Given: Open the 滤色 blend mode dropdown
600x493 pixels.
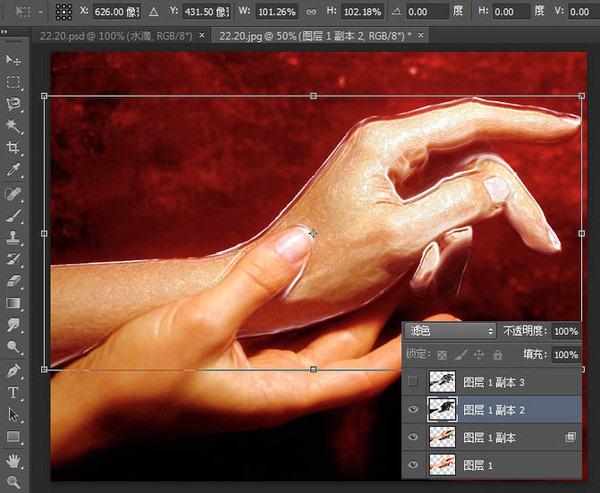Looking at the screenshot, I should (x=450, y=331).
